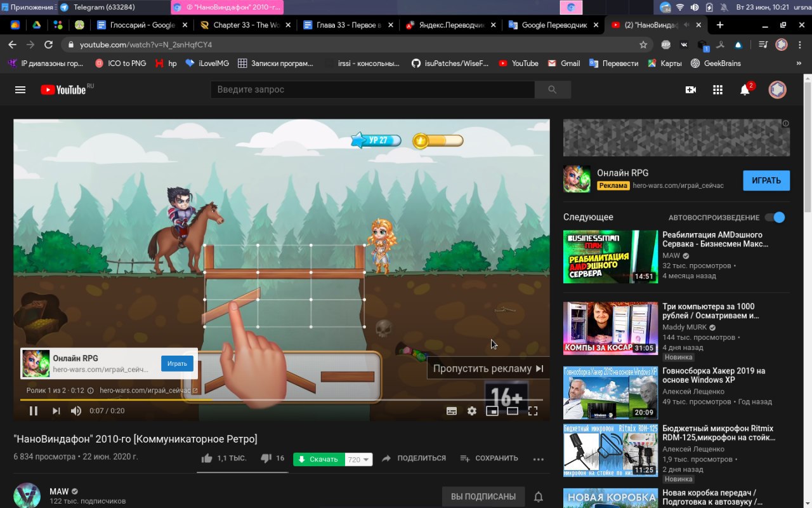Screen dimensions: 812x508
Task: Click the ВЫ ПОДПИСАНЫ button
Action: coord(483,497)
